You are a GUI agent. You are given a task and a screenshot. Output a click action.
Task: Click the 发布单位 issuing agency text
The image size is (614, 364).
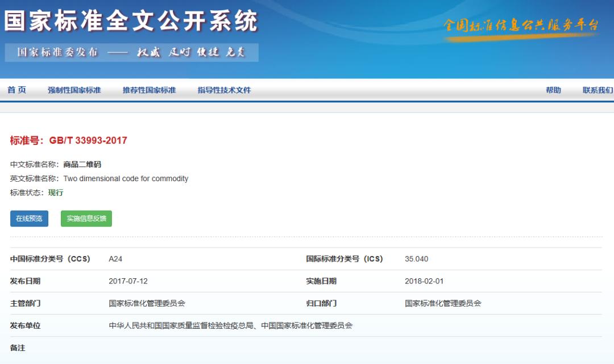click(x=26, y=325)
